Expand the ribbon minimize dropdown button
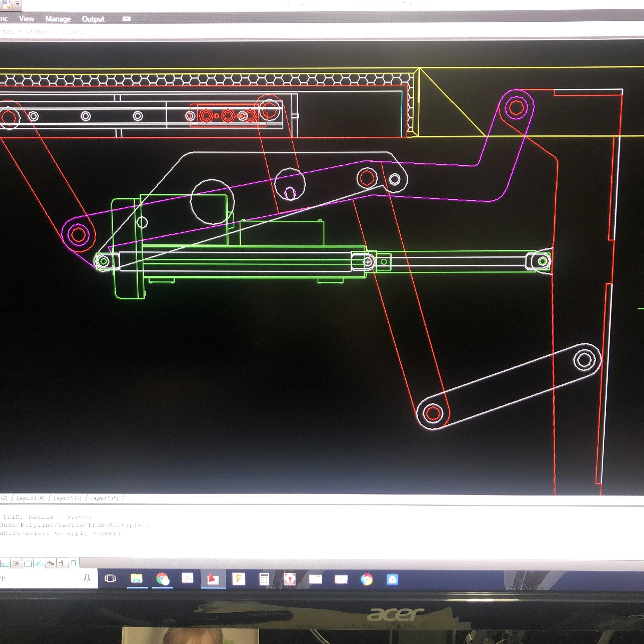The width and height of the screenshot is (644, 644). click(x=126, y=19)
